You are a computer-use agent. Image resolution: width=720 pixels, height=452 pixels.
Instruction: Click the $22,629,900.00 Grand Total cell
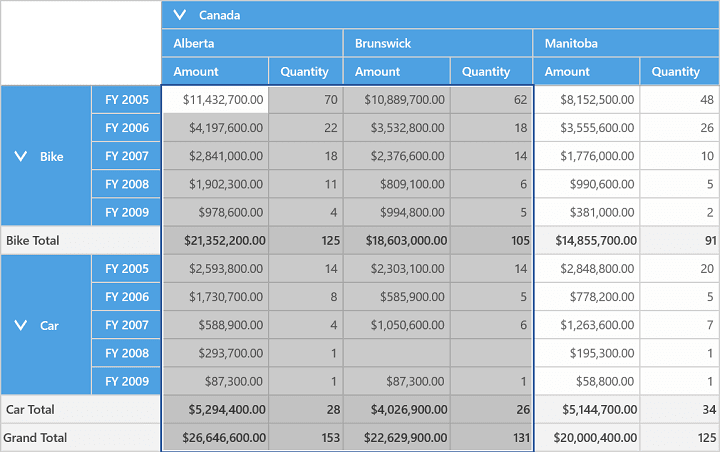click(397, 438)
